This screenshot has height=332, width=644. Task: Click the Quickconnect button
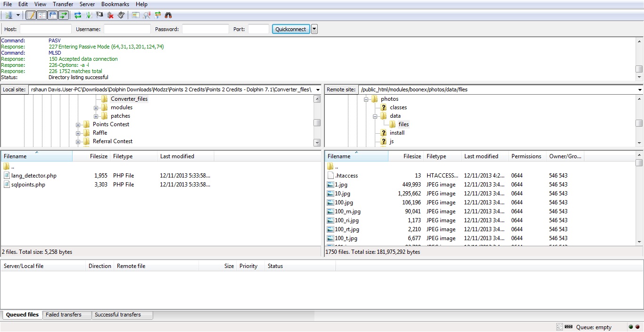[290, 29]
